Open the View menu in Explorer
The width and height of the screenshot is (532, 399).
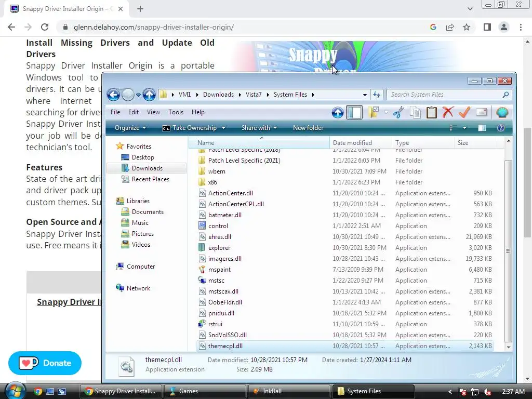(153, 112)
